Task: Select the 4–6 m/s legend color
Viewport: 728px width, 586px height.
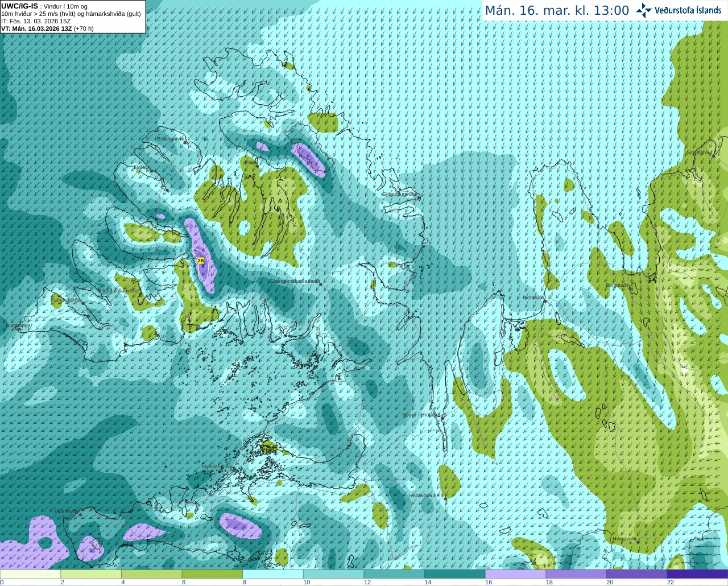Action: tap(152, 574)
